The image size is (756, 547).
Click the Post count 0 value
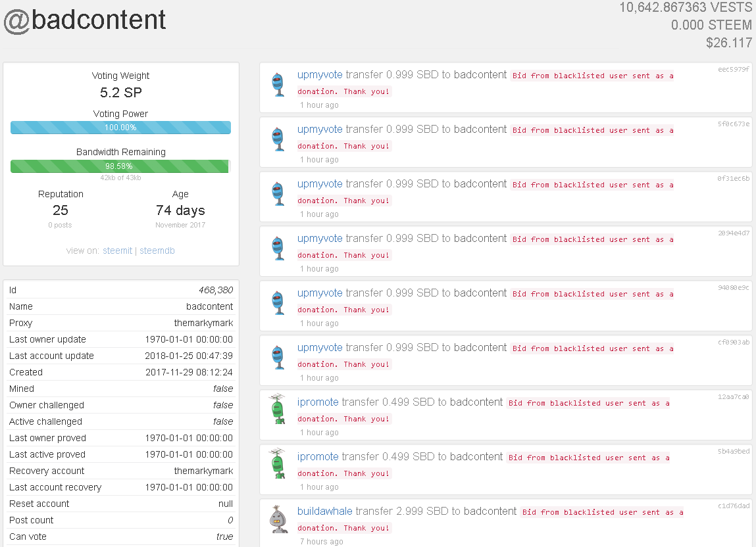coord(230,520)
